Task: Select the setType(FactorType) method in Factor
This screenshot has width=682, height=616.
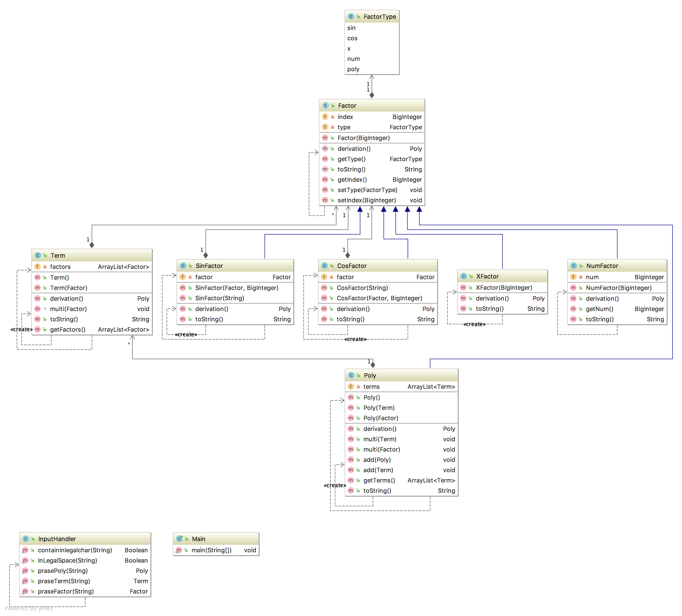Action: [x=367, y=190]
